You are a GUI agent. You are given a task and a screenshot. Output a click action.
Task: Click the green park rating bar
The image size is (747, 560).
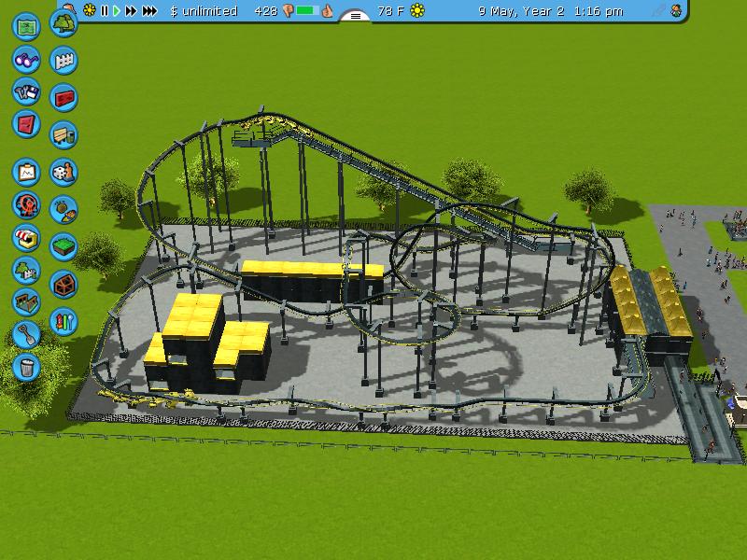click(307, 10)
